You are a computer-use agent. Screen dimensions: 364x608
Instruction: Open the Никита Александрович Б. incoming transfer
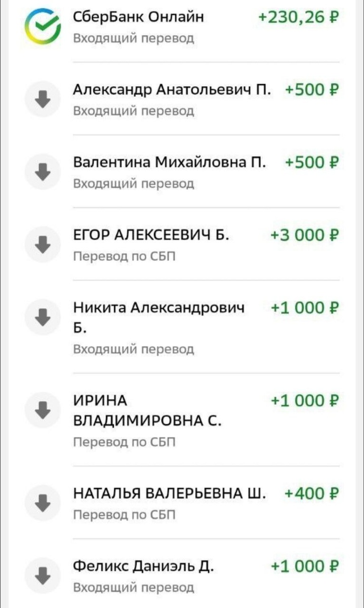click(x=182, y=324)
